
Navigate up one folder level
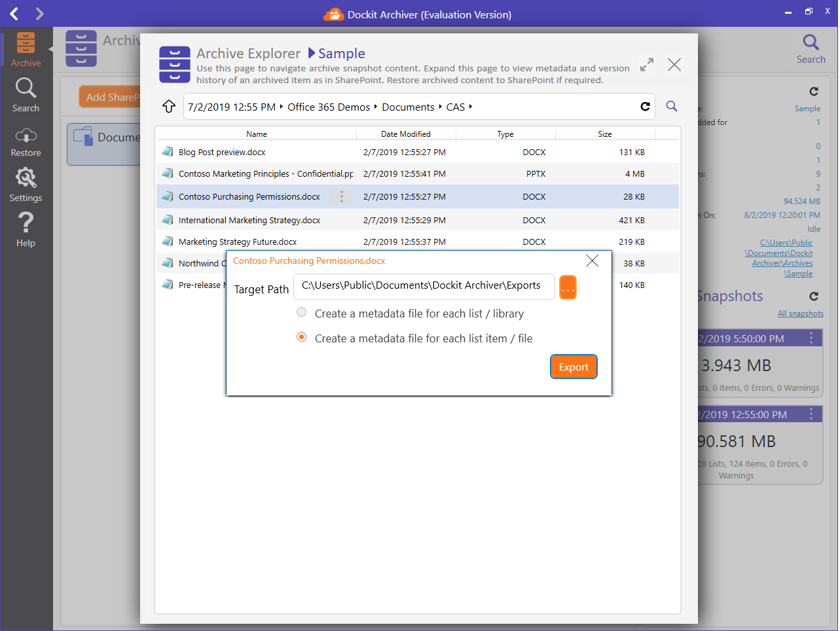pos(169,106)
